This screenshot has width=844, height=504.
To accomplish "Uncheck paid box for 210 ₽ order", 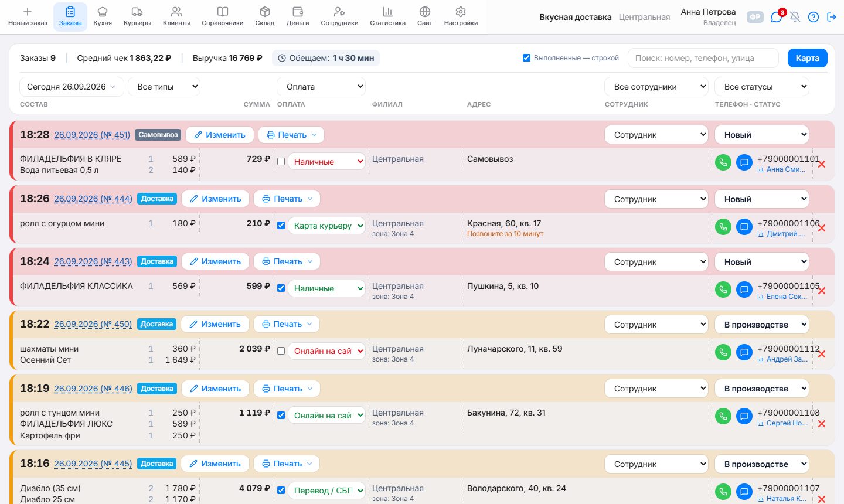I will [x=281, y=226].
